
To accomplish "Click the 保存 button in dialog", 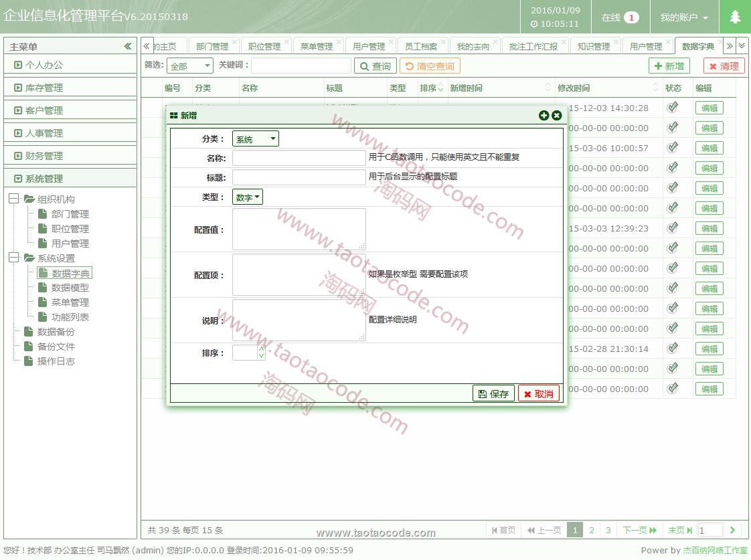I will (x=494, y=394).
